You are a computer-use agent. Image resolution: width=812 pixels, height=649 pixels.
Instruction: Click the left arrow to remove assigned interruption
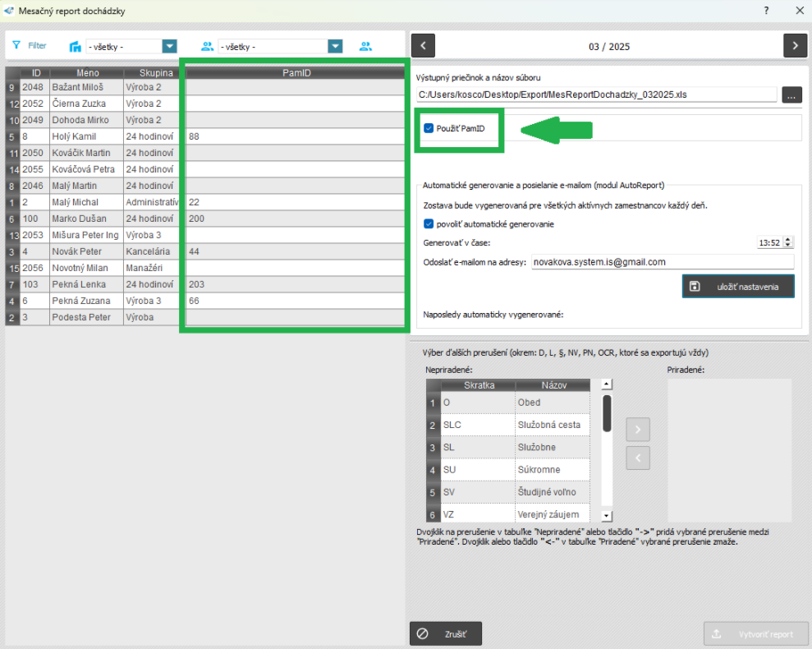tap(638, 458)
